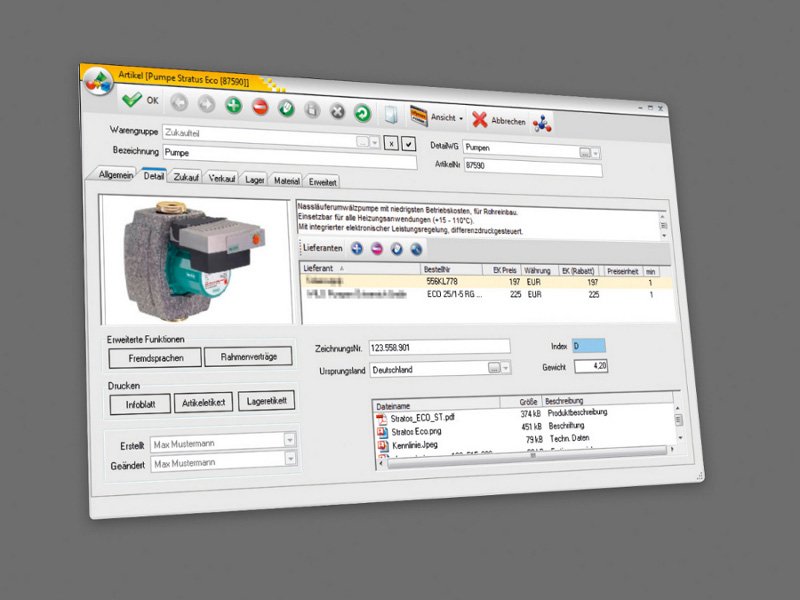Open the Rahmenverträge button
This screenshot has width=800, height=600.
[x=248, y=357]
